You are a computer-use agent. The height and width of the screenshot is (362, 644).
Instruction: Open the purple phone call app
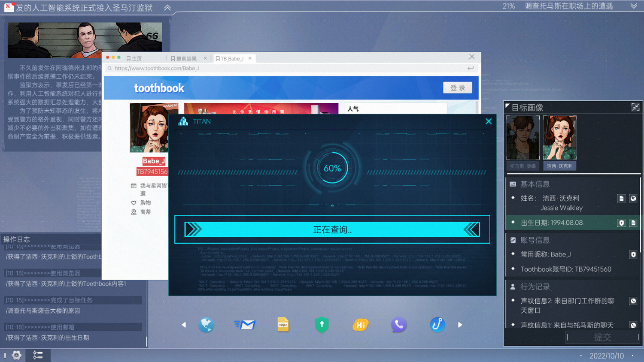click(x=398, y=325)
